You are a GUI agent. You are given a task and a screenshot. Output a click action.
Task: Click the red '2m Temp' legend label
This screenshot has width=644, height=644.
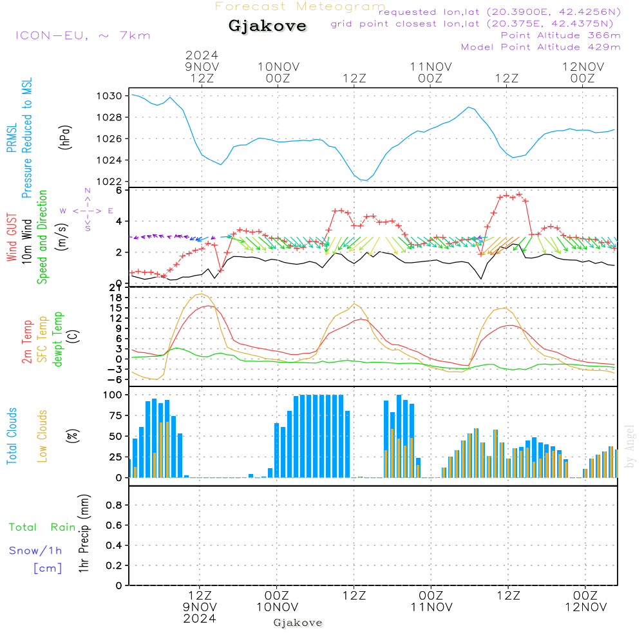click(26, 342)
